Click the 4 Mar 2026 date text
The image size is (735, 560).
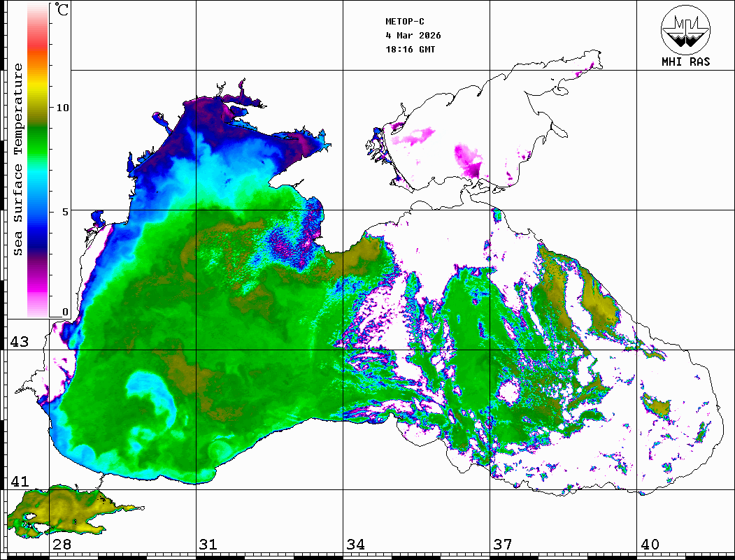413,36
